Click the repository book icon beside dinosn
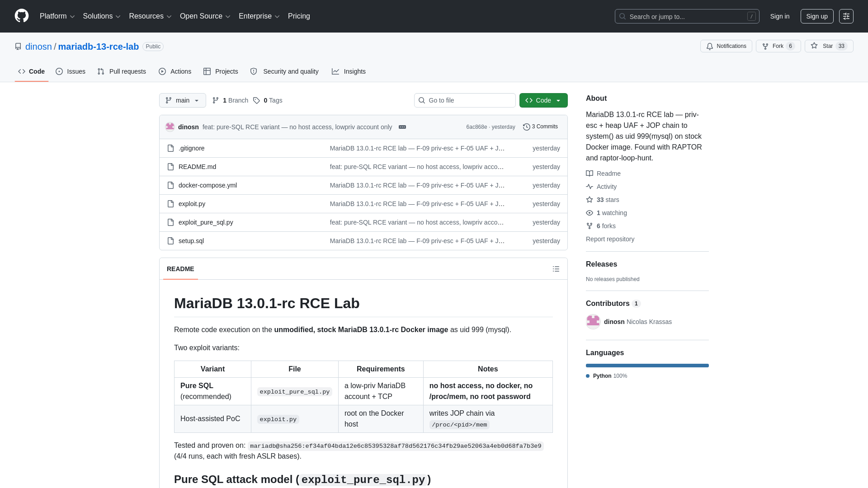The image size is (868, 488). [18, 47]
